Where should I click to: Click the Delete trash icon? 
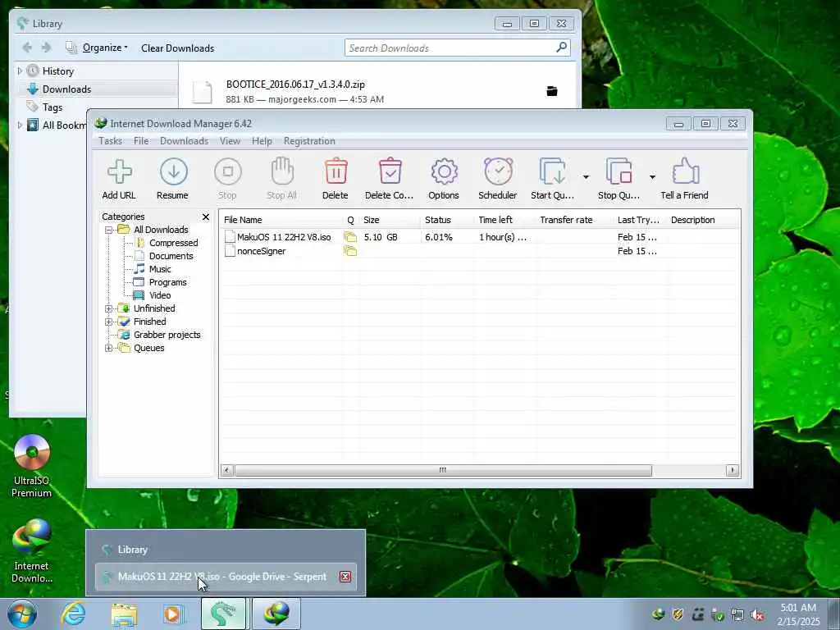336,179
